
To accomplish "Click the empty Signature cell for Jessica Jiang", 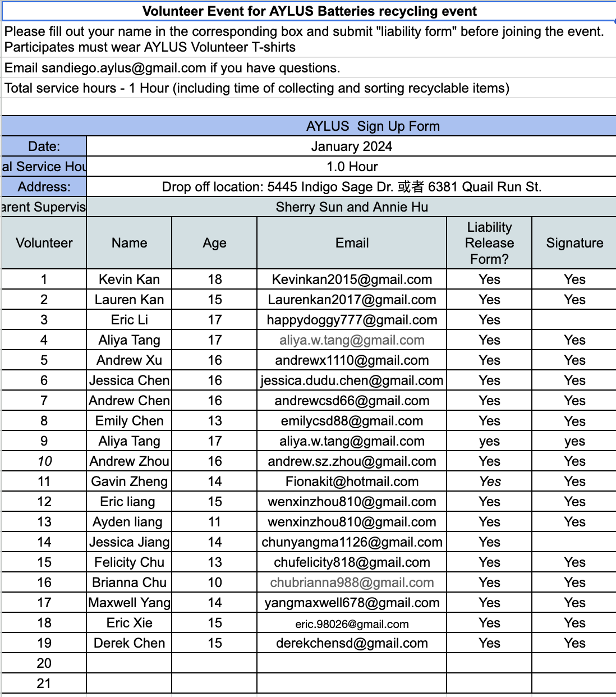I will pyautogui.click(x=574, y=542).
